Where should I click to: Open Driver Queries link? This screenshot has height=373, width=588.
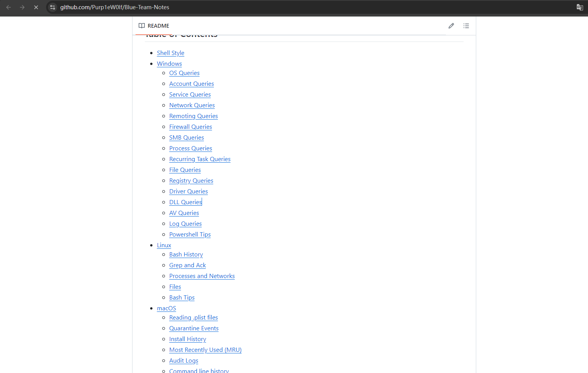tap(189, 191)
